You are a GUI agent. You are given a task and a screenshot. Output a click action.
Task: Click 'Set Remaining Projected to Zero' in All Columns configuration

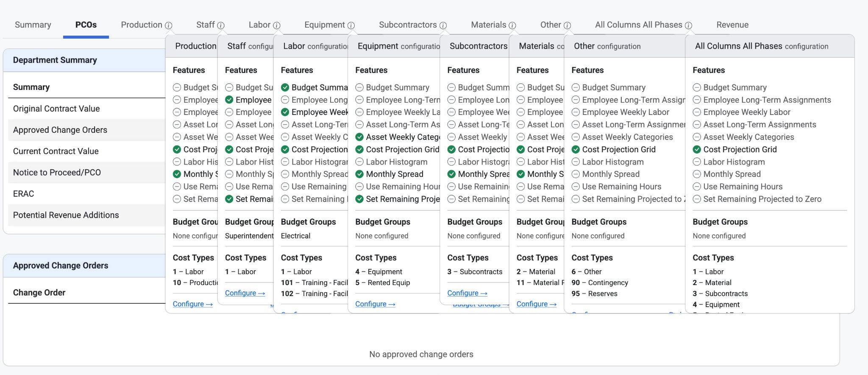762,199
